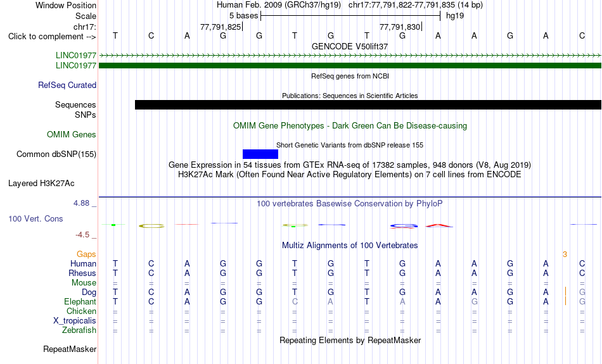Select the Human species row label
Viewport: 602px width, 364px height.
[x=83, y=264]
